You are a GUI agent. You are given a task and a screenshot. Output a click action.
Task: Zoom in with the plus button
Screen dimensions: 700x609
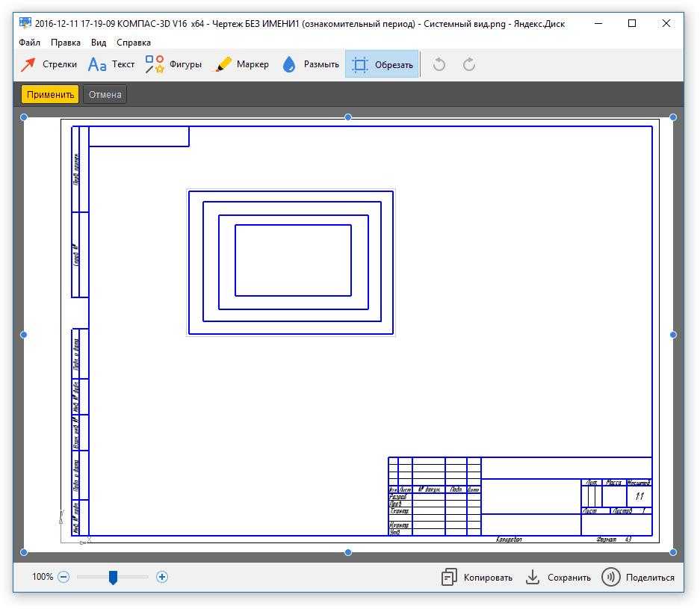point(162,577)
